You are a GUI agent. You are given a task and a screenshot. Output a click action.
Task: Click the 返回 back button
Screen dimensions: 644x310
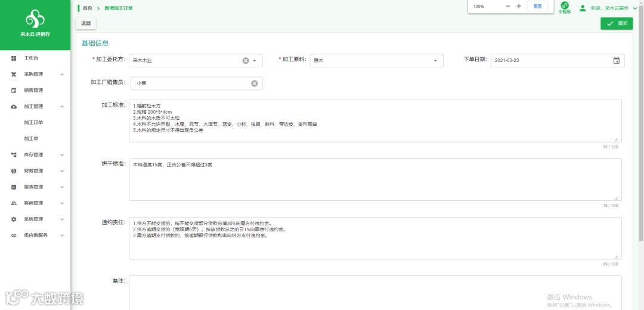pos(86,23)
